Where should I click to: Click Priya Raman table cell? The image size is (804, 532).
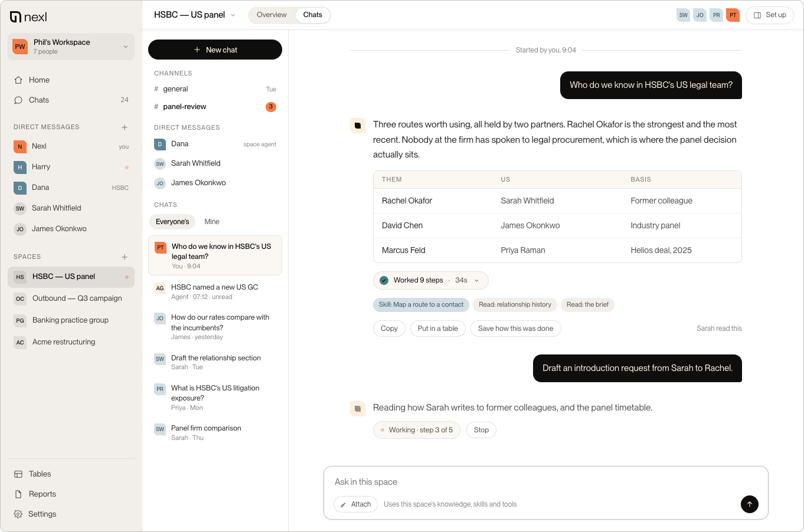click(523, 251)
